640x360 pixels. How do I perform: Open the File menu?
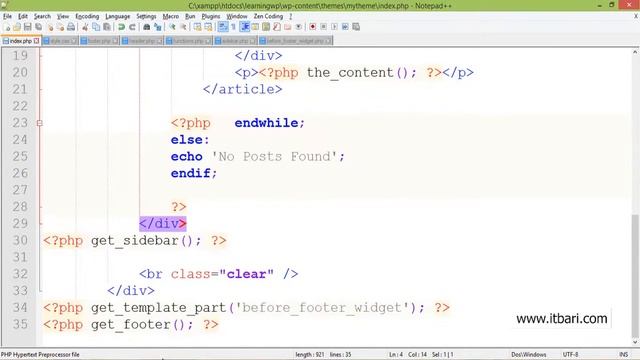(7, 16)
